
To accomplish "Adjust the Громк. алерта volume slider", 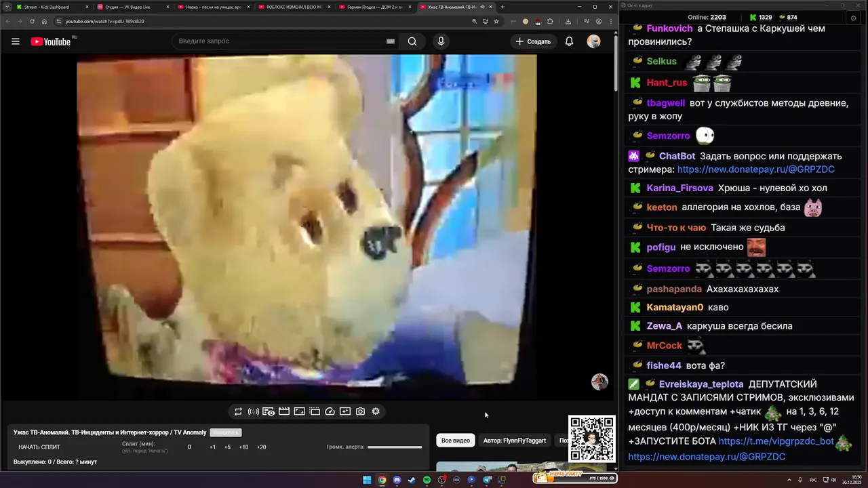I will pos(395,447).
